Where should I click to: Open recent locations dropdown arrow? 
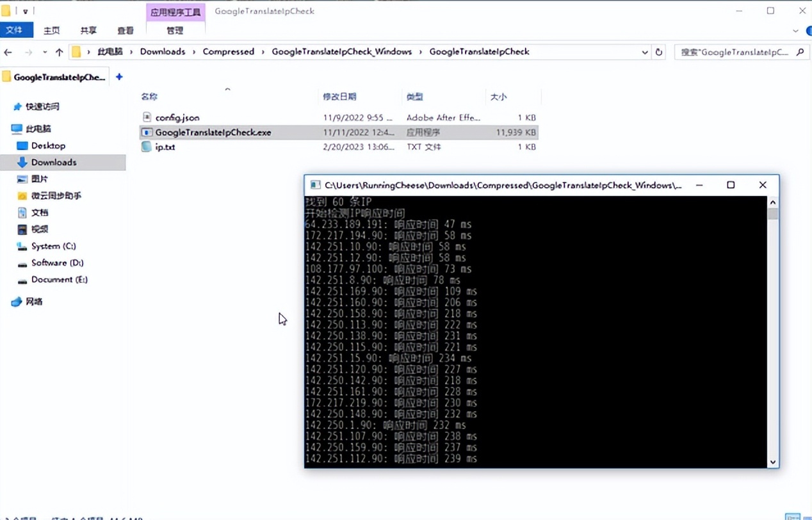[45, 52]
